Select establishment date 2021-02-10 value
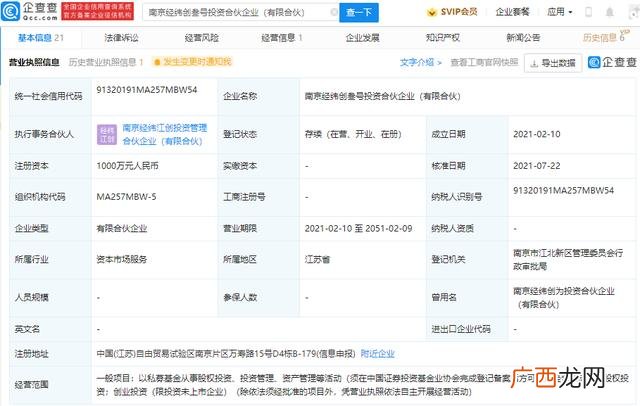This screenshot has width=640, height=406. 537,134
